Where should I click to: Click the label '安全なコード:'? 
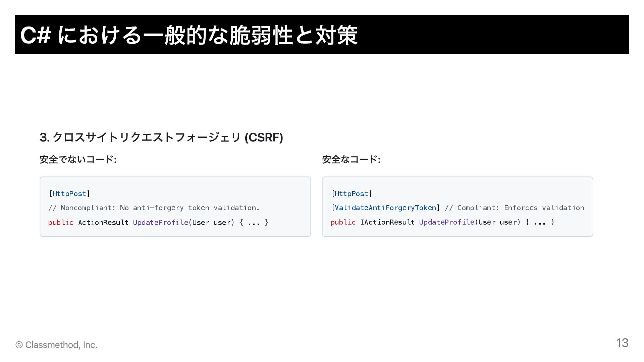pos(351,160)
